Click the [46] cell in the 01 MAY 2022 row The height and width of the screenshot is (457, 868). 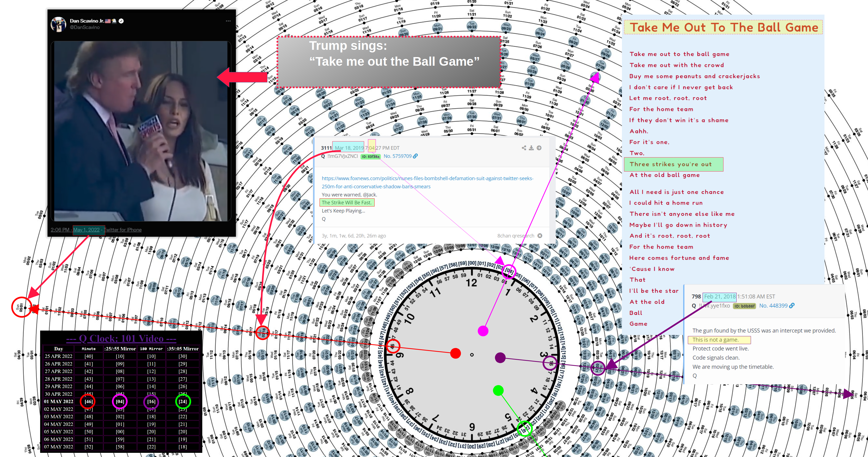click(x=89, y=401)
